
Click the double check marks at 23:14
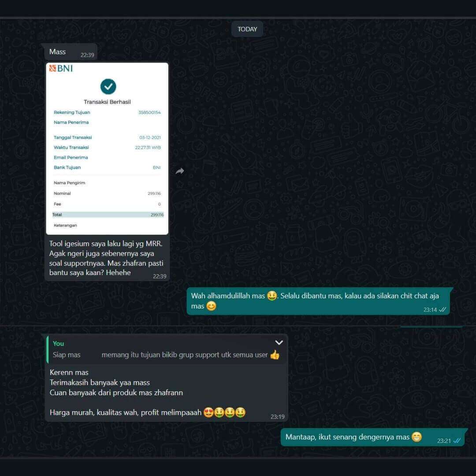pyautogui.click(x=443, y=310)
